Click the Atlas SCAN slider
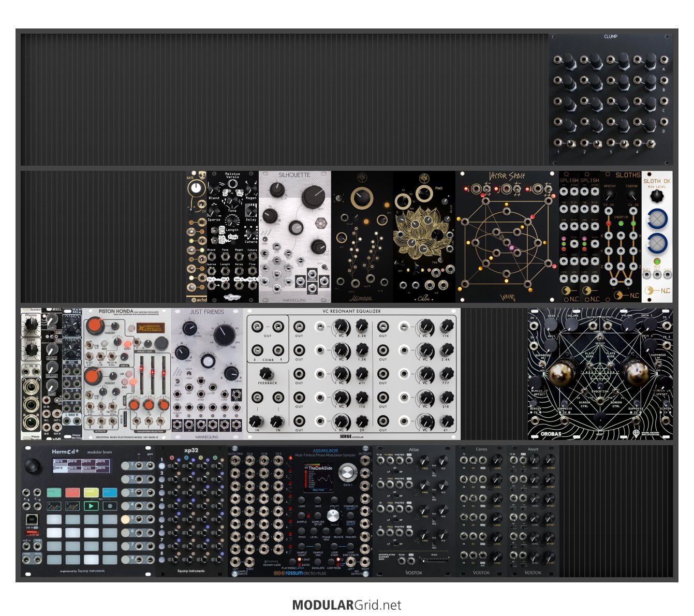The image size is (694, 616). coord(435,560)
